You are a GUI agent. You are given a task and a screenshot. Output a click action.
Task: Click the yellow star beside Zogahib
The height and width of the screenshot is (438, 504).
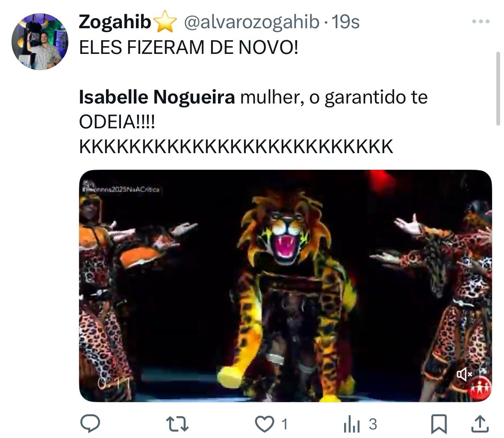[x=165, y=21]
